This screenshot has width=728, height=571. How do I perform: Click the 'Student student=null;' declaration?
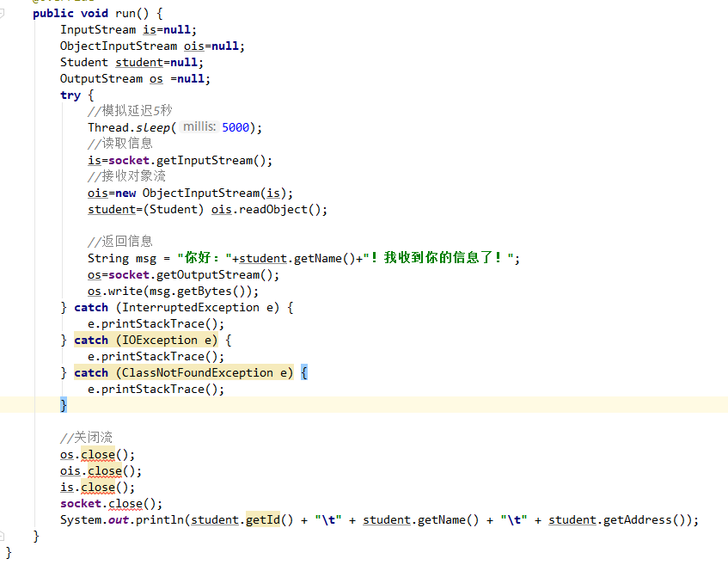click(x=132, y=62)
